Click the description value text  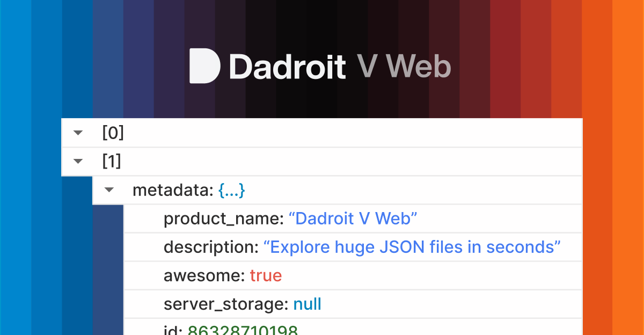414,247
